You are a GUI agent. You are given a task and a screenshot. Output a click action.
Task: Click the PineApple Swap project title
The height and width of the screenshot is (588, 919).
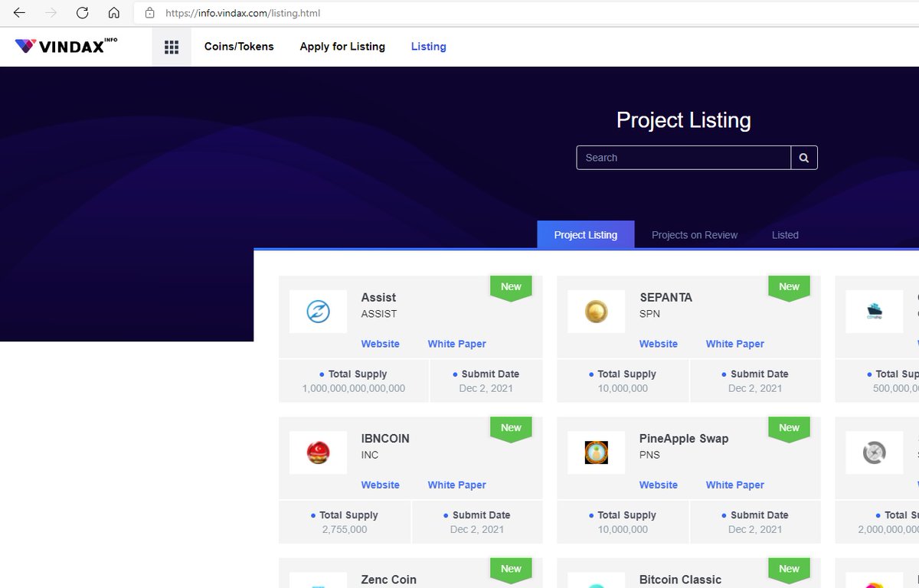(684, 439)
